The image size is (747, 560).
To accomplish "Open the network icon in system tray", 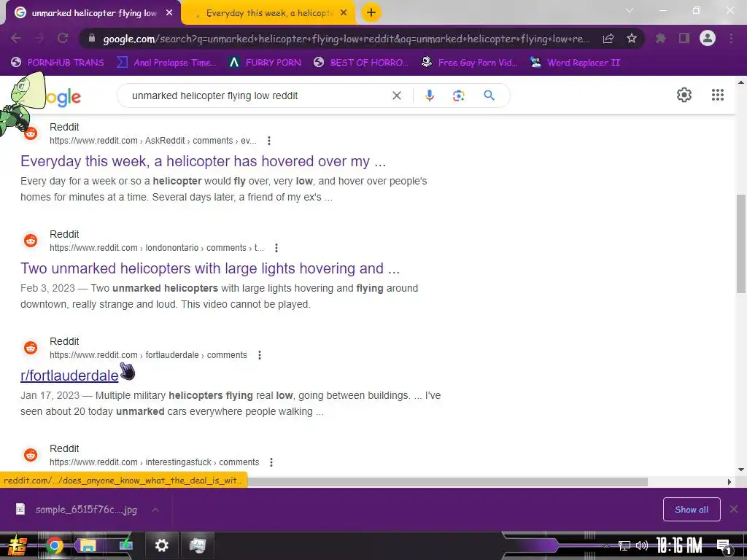I will coord(624,545).
